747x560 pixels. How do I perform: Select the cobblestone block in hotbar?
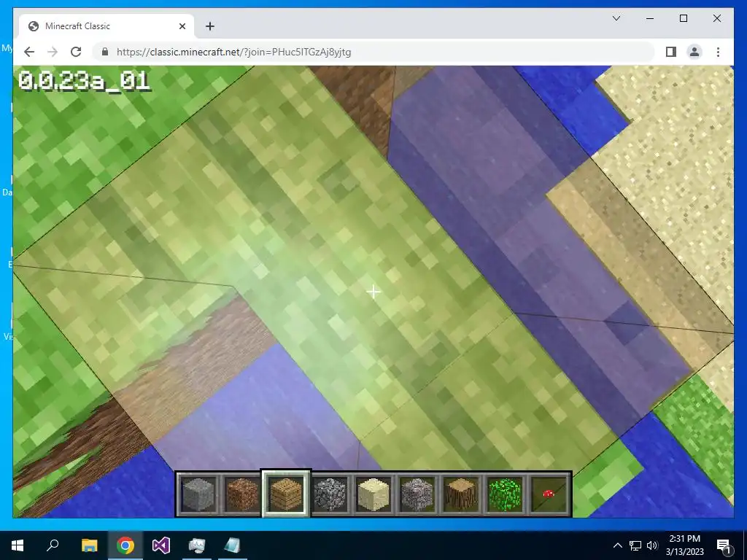point(329,494)
